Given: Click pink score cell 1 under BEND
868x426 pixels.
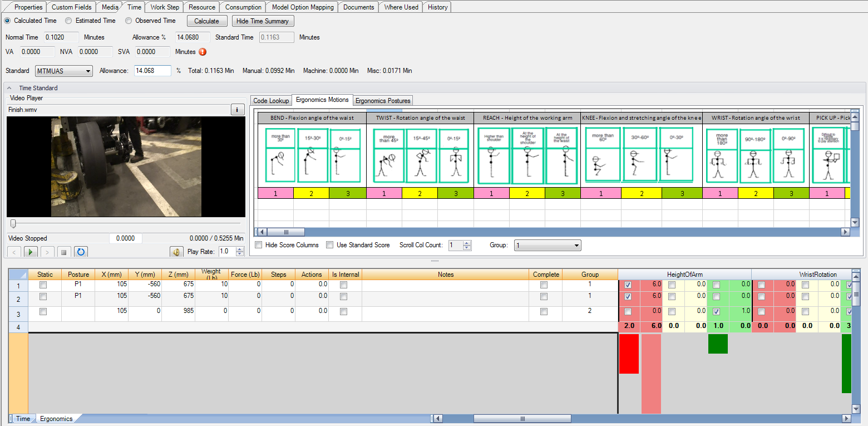Looking at the screenshot, I should [275, 193].
